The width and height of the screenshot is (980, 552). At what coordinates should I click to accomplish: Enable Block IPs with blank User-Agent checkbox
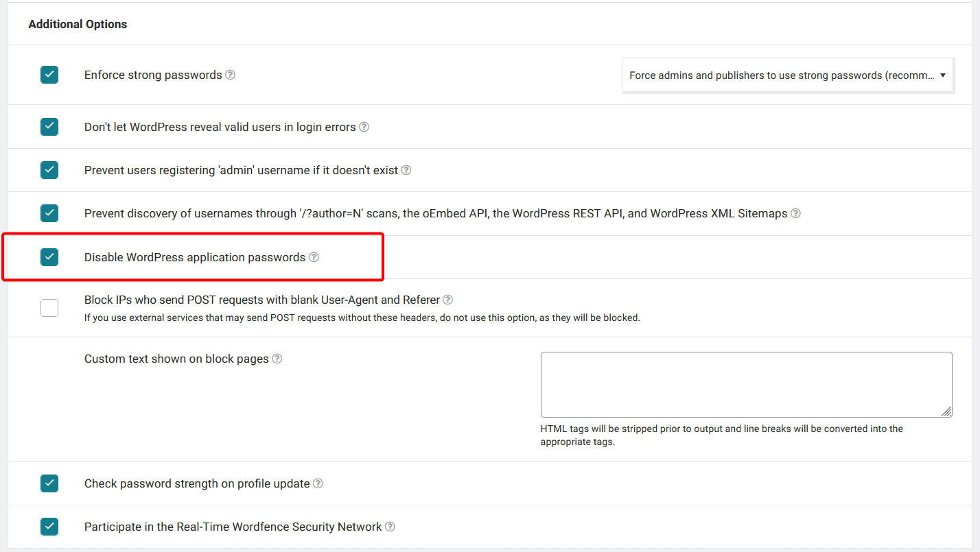click(x=49, y=308)
